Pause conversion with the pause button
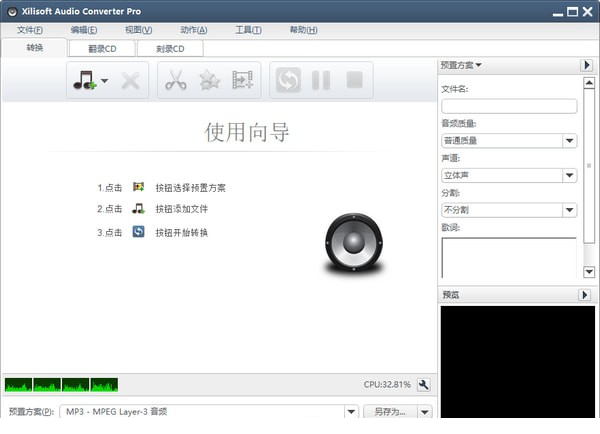This screenshot has width=600, height=434. coord(321,80)
